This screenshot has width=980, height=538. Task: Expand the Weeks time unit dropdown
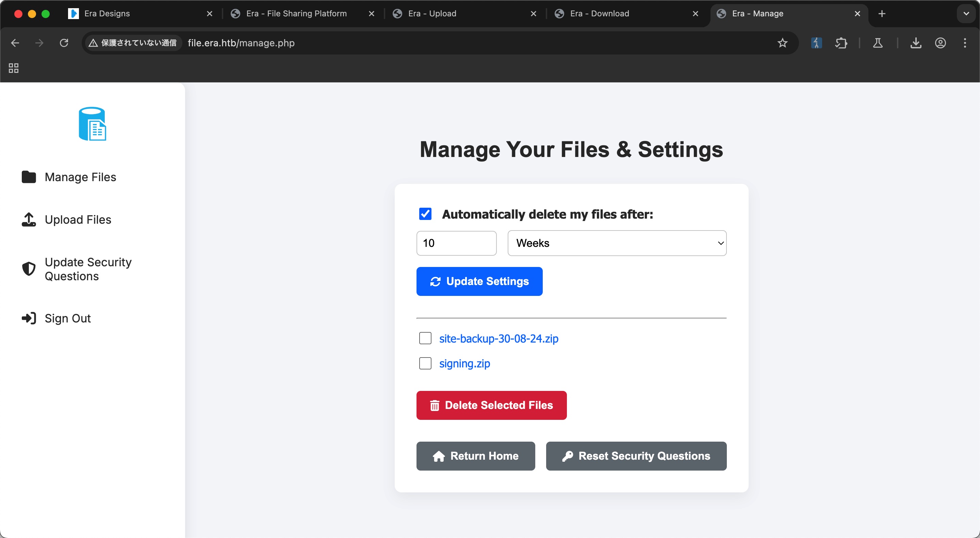coord(617,243)
